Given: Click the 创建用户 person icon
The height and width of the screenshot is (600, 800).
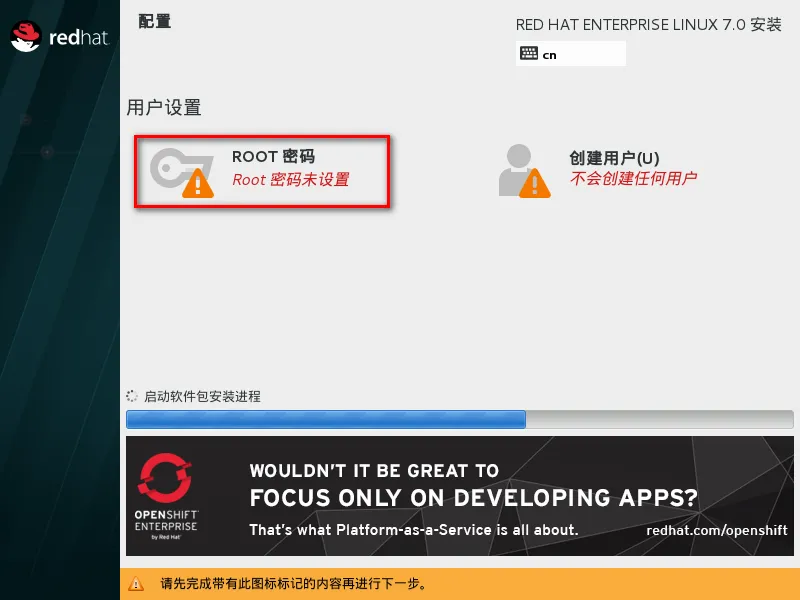Looking at the screenshot, I should (x=524, y=170).
